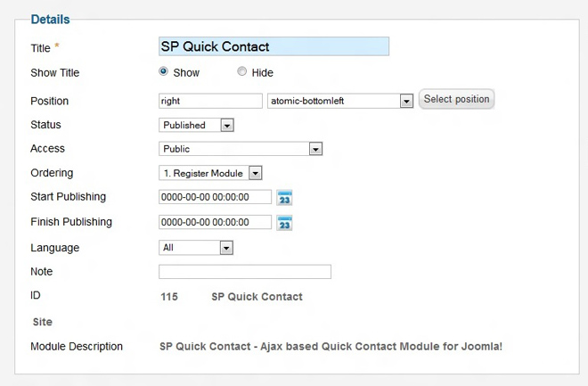Image resolution: width=588 pixels, height=386 pixels.
Task: Select the Show title radio button
Action: point(164,72)
